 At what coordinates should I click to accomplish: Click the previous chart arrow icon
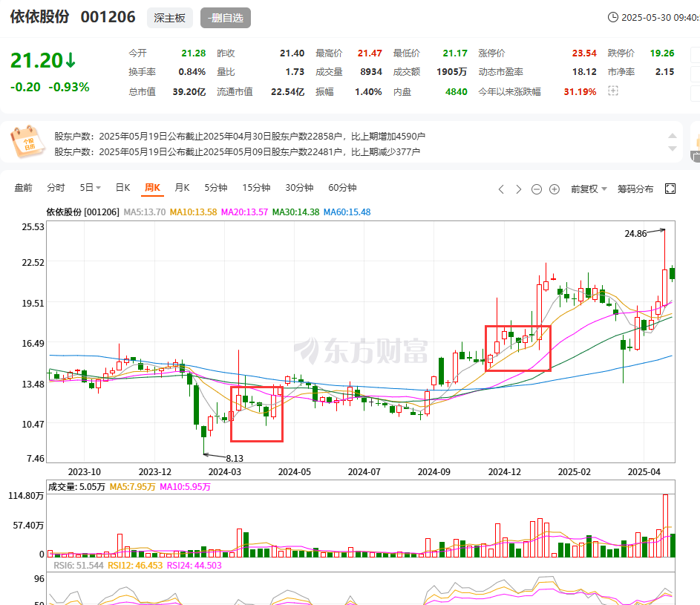pos(501,189)
